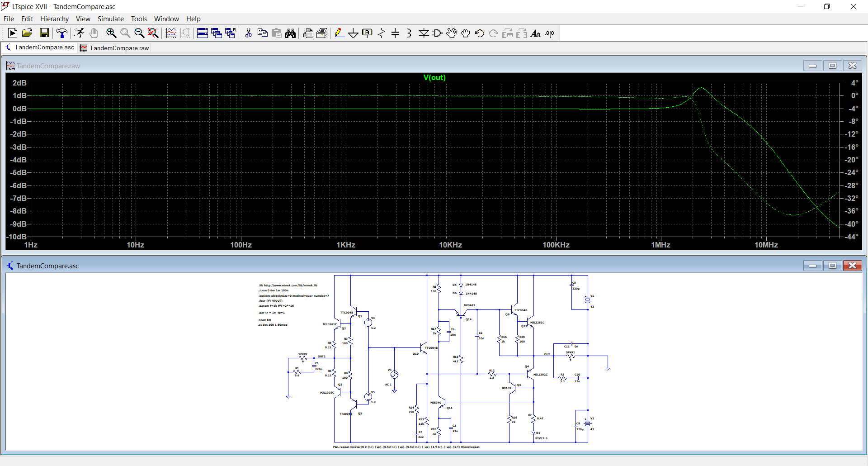The image size is (868, 466).
Task: Switch to the TandemCompare.raw tab
Action: click(x=115, y=48)
